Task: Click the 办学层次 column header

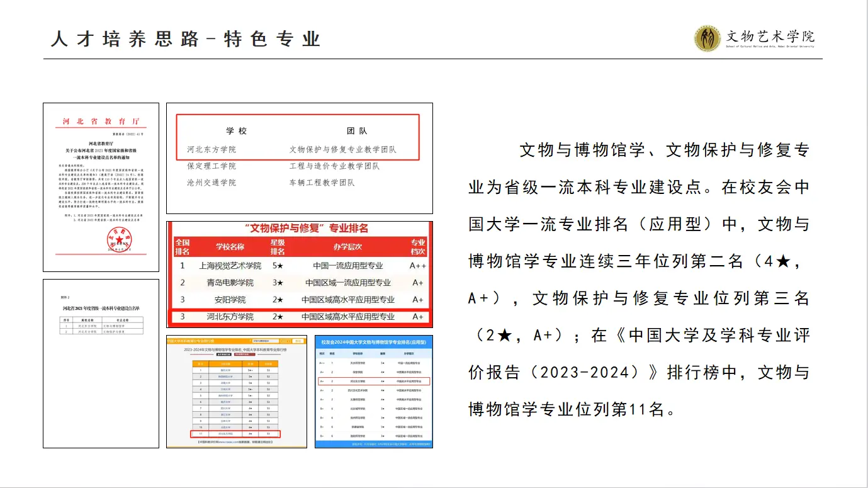Action: click(348, 247)
